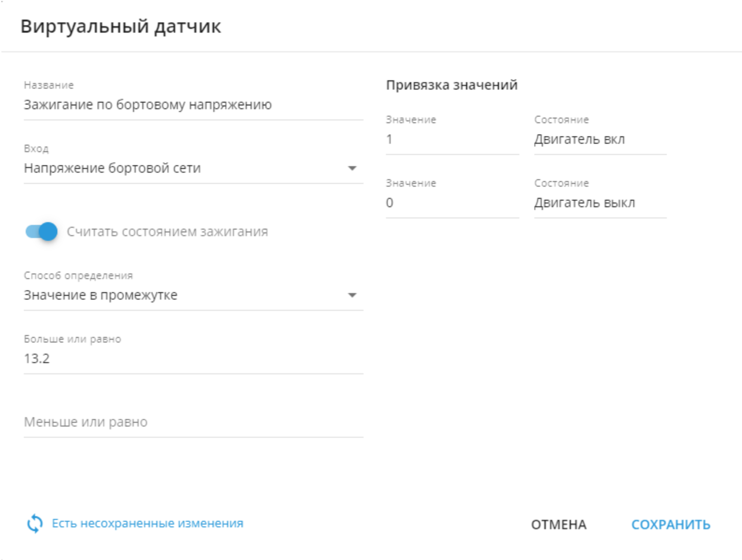Click 'Значение в промежутке' selection text

(x=100, y=295)
